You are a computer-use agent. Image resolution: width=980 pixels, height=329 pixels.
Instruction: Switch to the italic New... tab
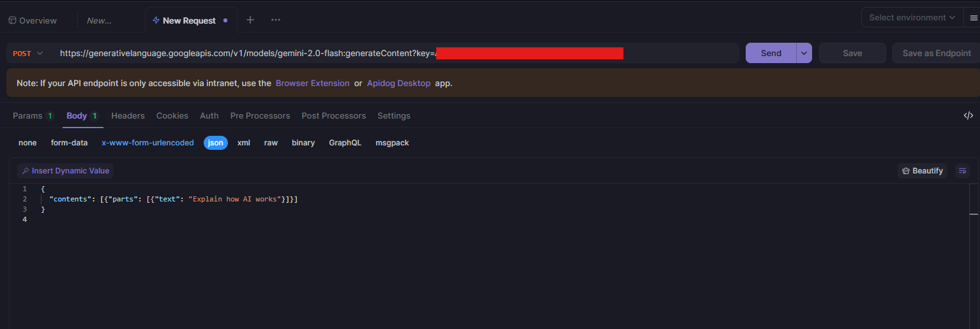click(99, 20)
